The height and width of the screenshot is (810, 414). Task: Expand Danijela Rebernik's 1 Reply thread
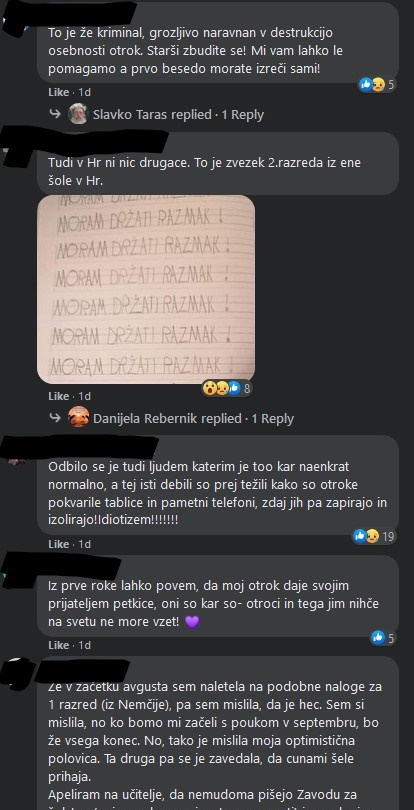tap(272, 418)
